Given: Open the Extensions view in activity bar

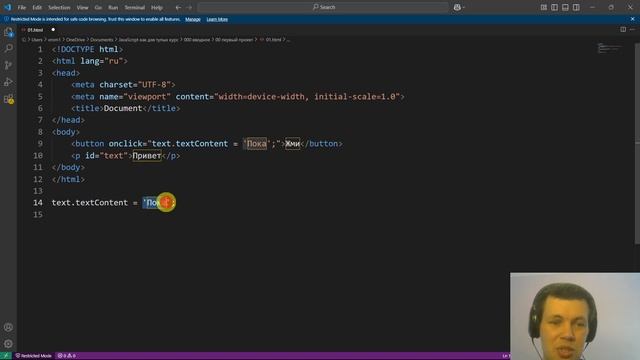Looking at the screenshot, I should [8, 99].
